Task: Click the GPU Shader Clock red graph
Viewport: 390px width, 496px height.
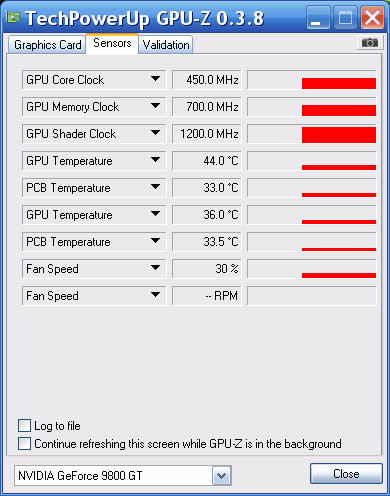Action: pos(312,134)
